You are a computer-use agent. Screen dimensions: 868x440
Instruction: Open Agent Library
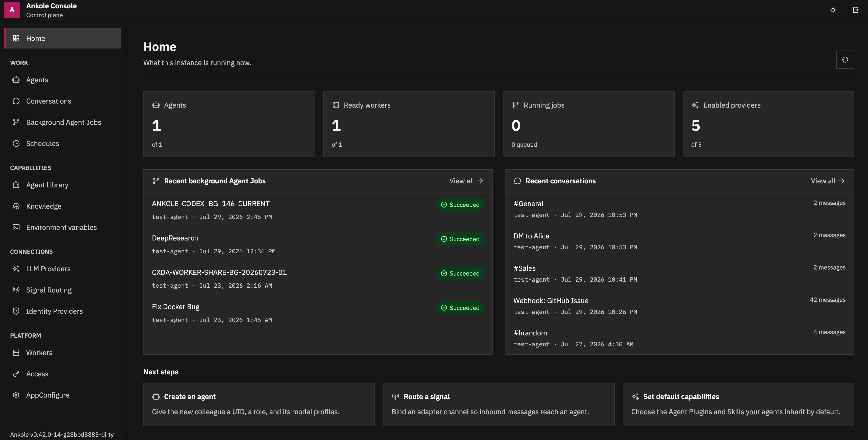click(x=62, y=185)
